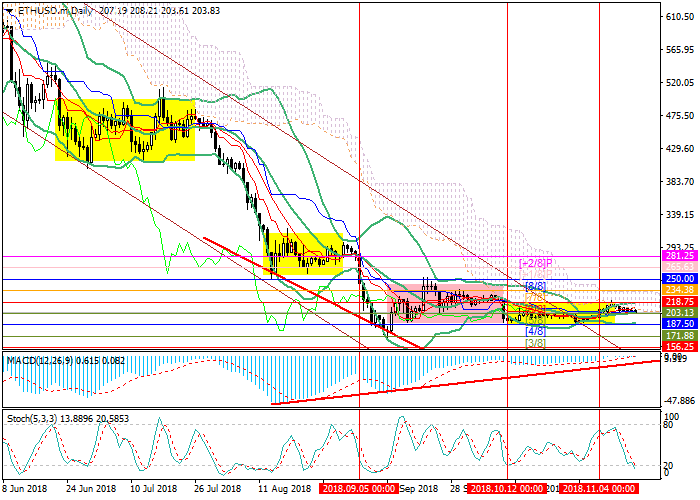Click the -47.886 MACD scale value
Image resolution: width=700 pixels, height=500 pixels.
tap(679, 400)
